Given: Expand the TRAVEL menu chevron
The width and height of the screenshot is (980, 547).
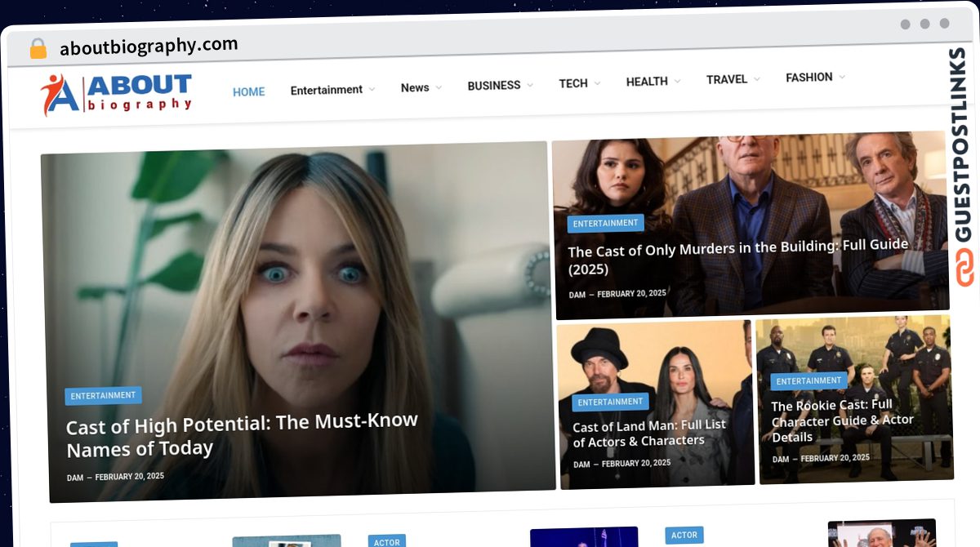Looking at the screenshot, I should 756,79.
